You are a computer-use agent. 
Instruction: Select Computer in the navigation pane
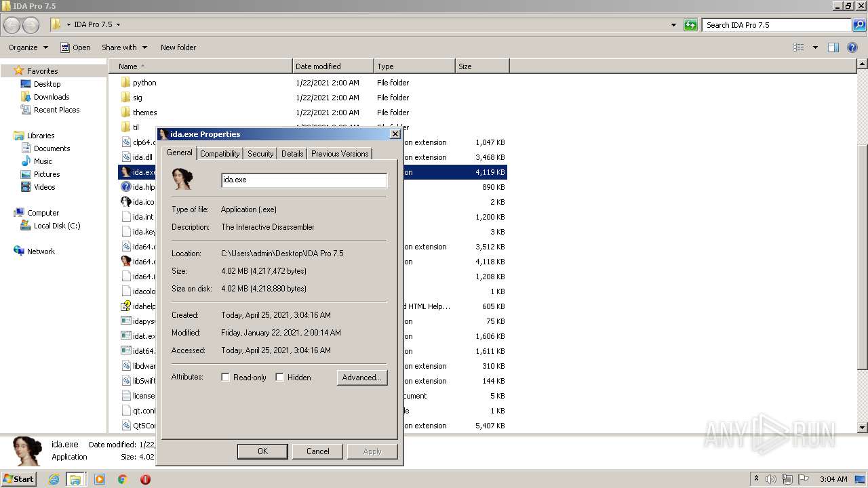pos(43,213)
